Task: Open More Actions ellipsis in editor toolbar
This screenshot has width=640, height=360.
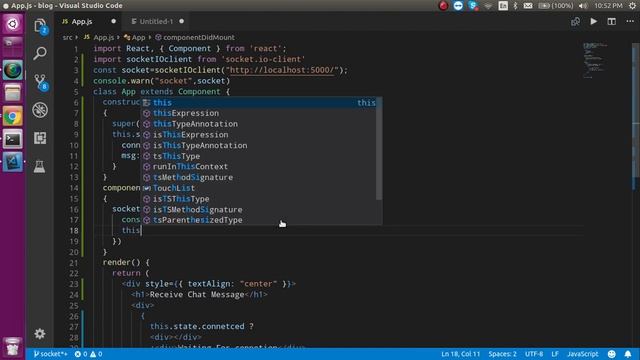Action: pos(630,21)
